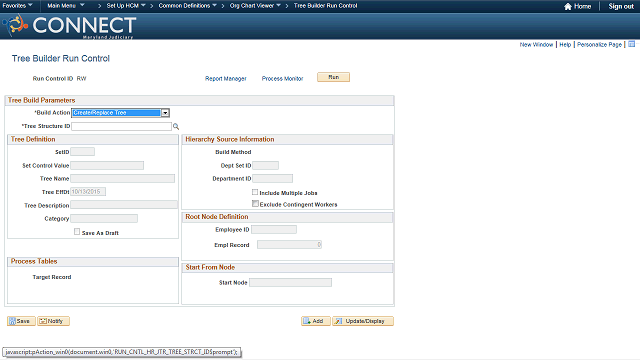640x360 pixels.
Task: Click the Home house icon
Action: tap(567, 6)
